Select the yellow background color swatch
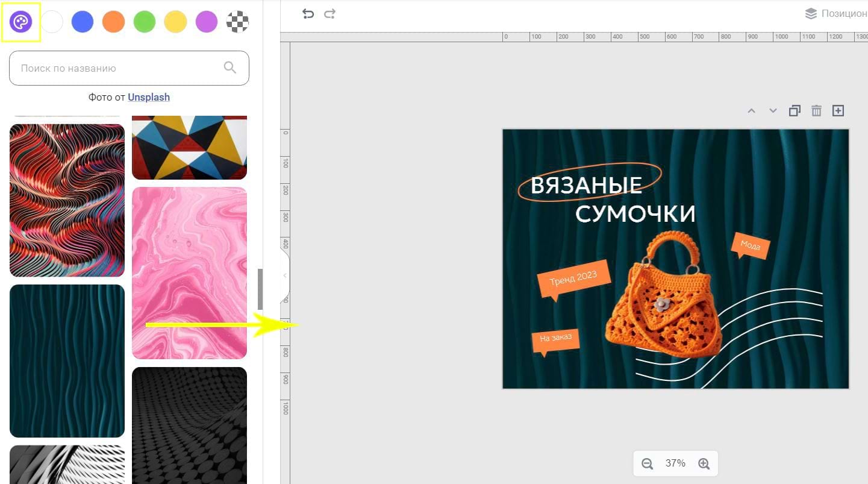 (175, 22)
